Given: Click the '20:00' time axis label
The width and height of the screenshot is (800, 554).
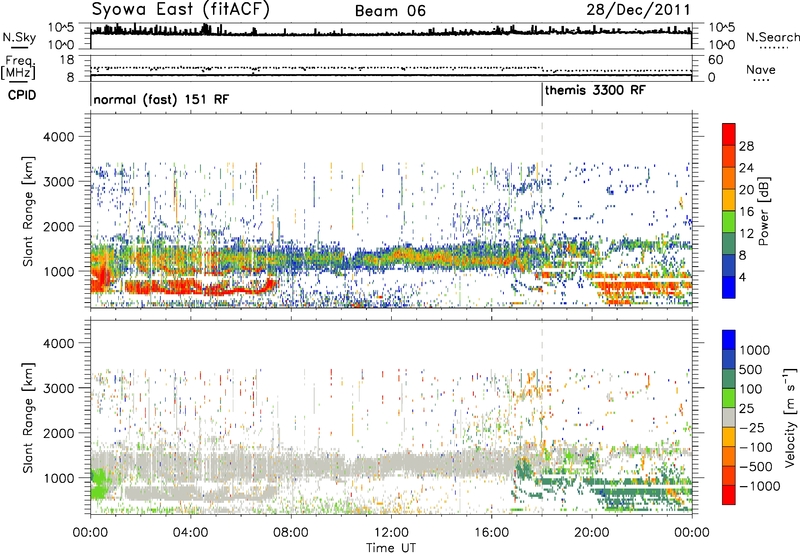Looking at the screenshot, I should coord(592,533).
